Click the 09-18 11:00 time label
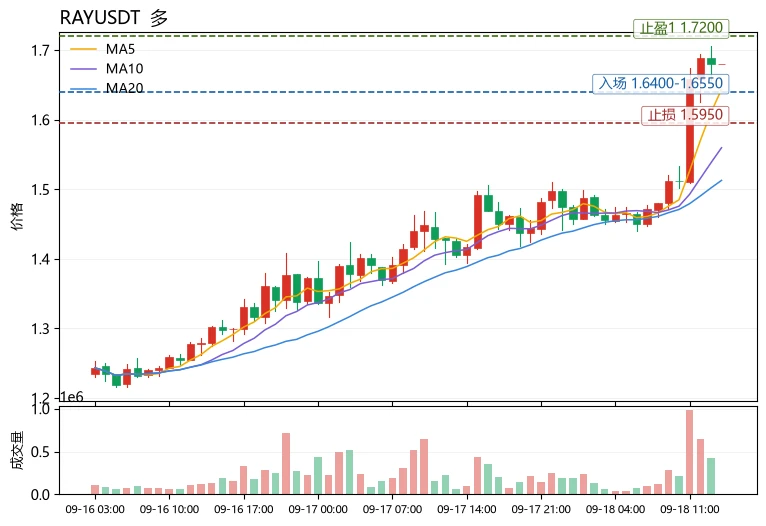The height and width of the screenshot is (526, 766). 690,509
